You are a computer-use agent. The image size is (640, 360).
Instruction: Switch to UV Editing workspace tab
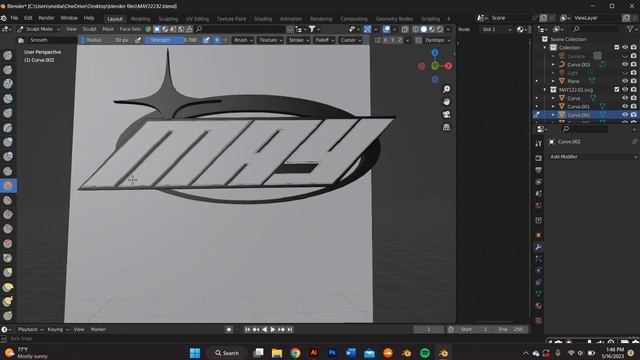click(x=197, y=19)
